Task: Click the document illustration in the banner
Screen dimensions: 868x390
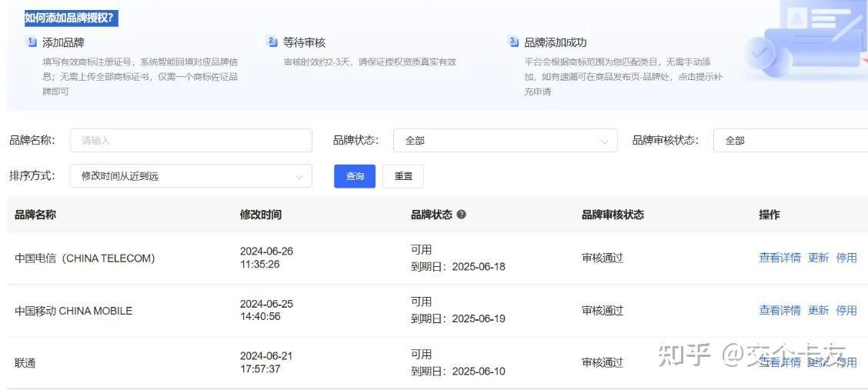Action: click(x=806, y=40)
